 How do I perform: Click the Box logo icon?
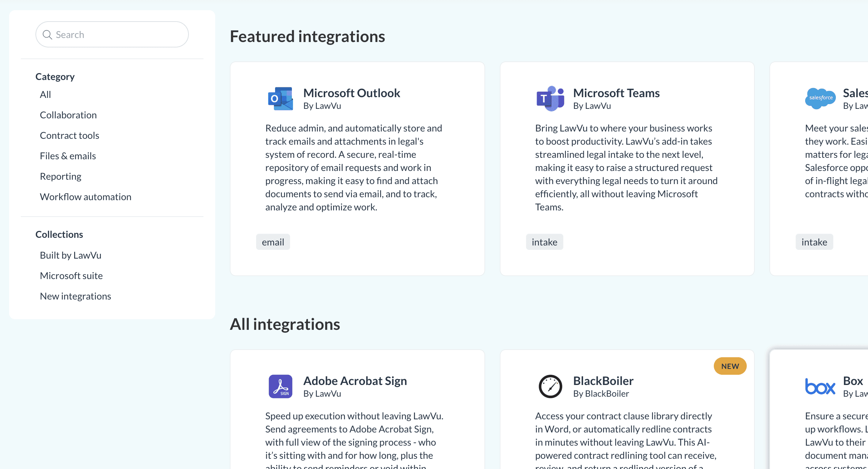tap(820, 386)
